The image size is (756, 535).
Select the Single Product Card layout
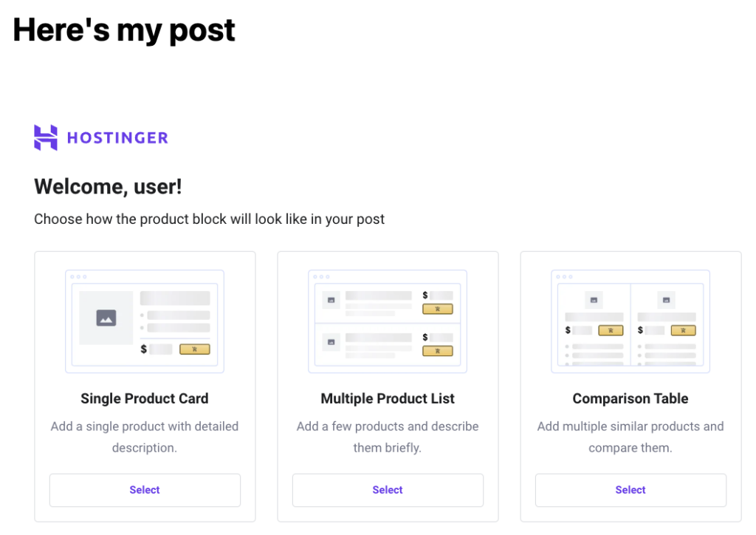145,490
